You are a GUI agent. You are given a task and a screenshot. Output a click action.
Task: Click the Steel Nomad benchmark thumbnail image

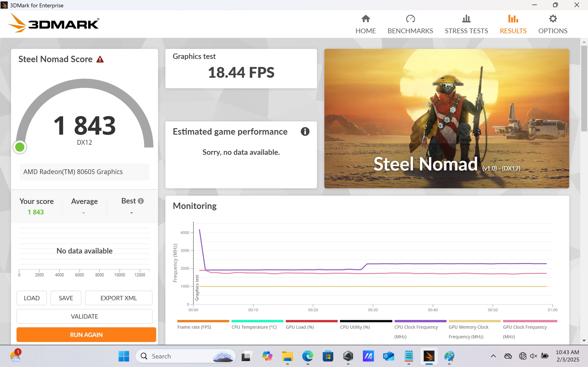[x=446, y=118]
